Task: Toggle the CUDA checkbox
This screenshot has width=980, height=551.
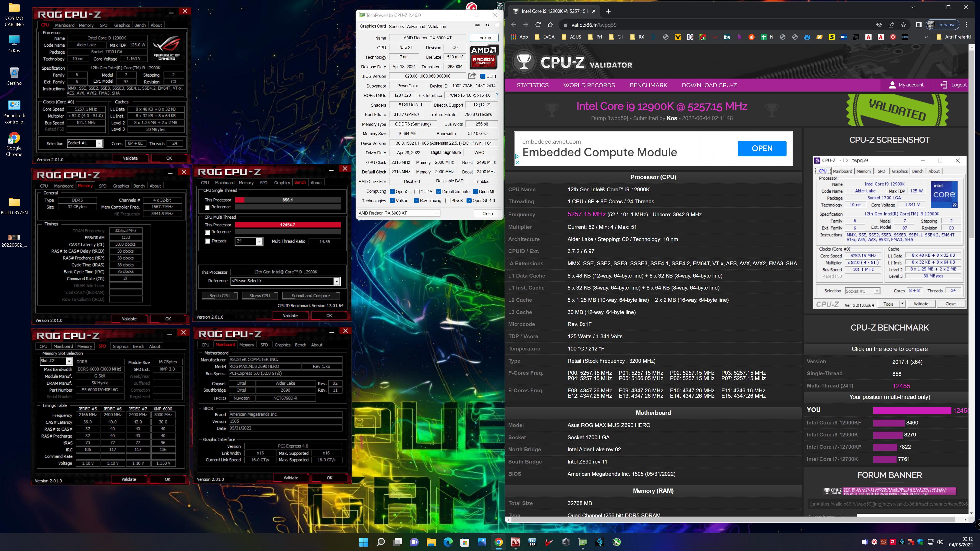Action: (417, 192)
